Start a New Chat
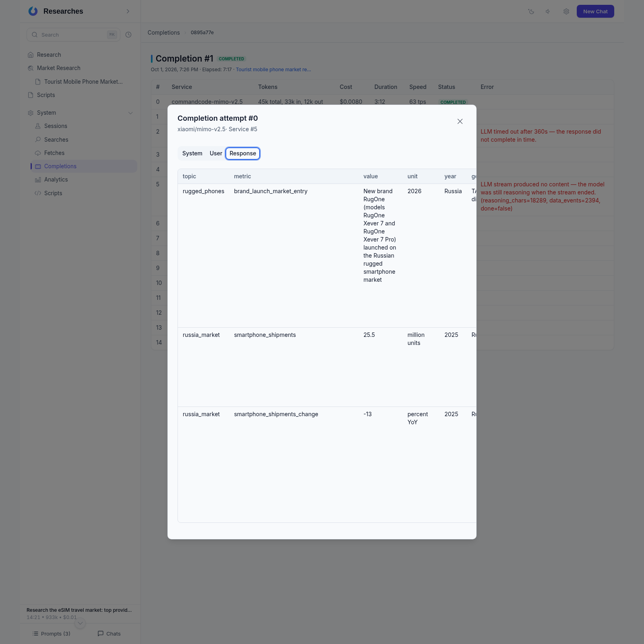Image resolution: width=644 pixels, height=644 pixels. 595,11
